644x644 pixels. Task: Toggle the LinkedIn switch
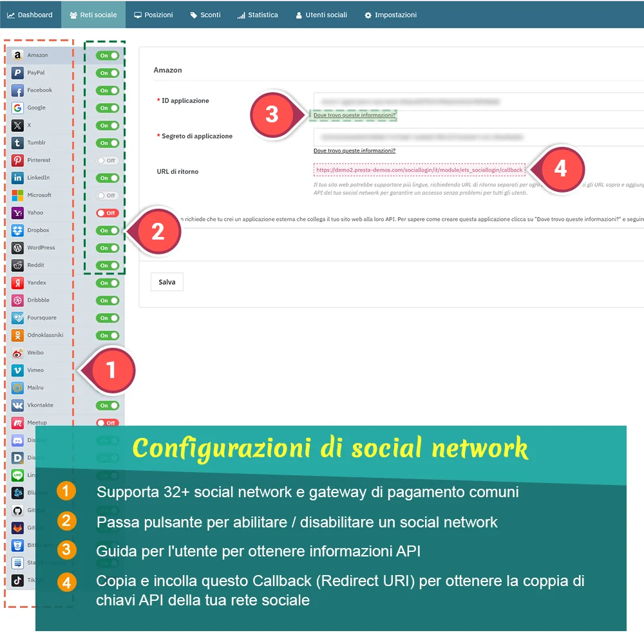[x=108, y=178]
